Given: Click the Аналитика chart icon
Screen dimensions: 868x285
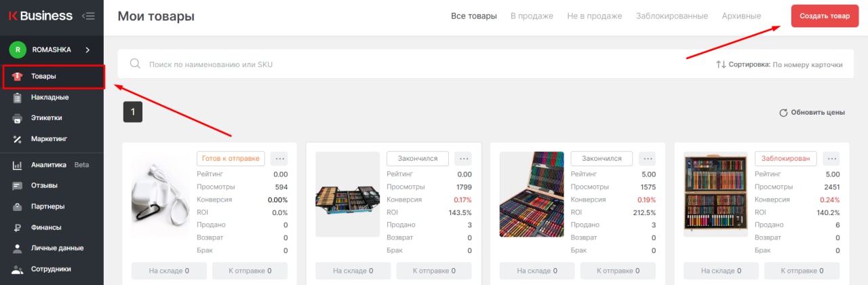Looking at the screenshot, I should tap(18, 165).
